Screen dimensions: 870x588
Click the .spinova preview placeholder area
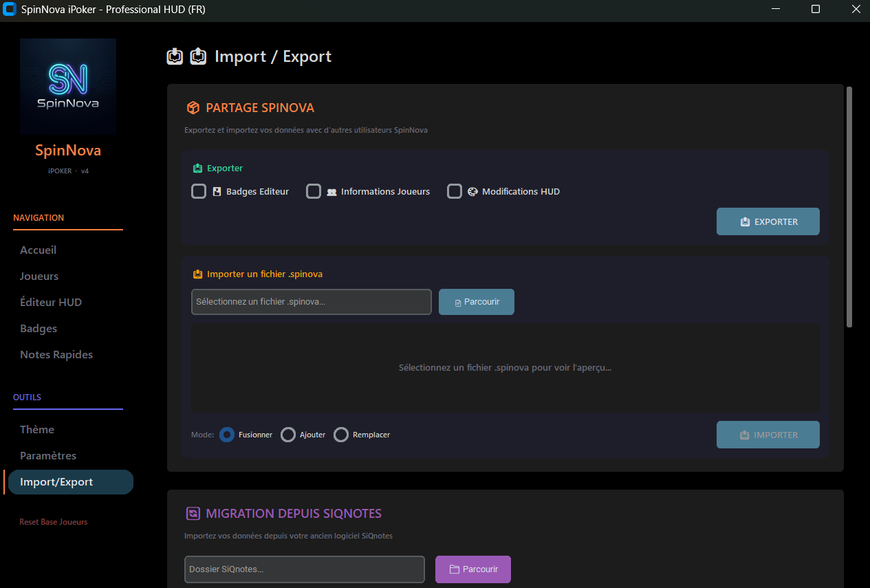pyautogui.click(x=505, y=368)
